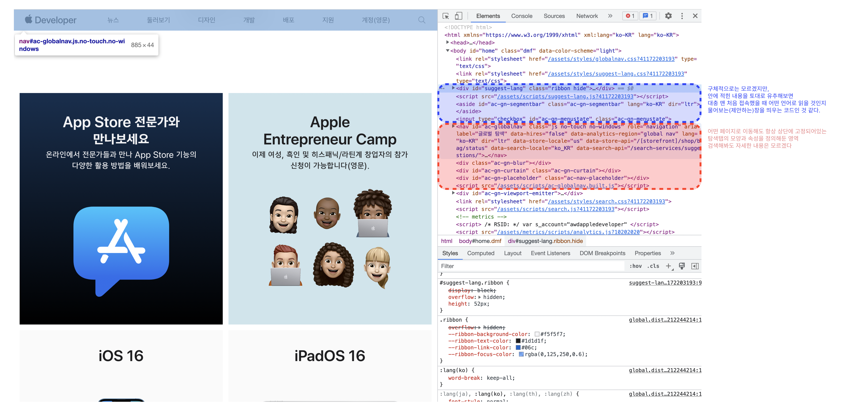Image resolution: width=868 pixels, height=418 pixels.
Task: Click the #f5f5f7 ribbon background color swatch
Action: [537, 334]
